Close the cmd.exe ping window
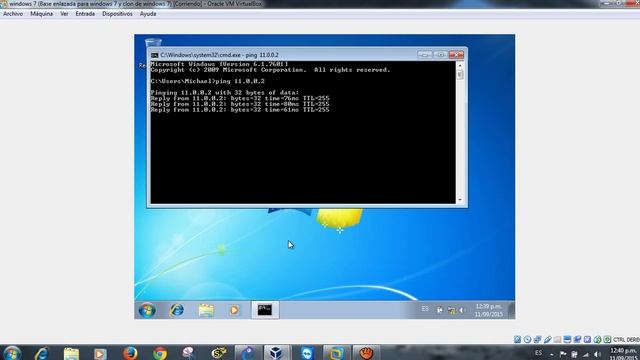 pos(456,54)
